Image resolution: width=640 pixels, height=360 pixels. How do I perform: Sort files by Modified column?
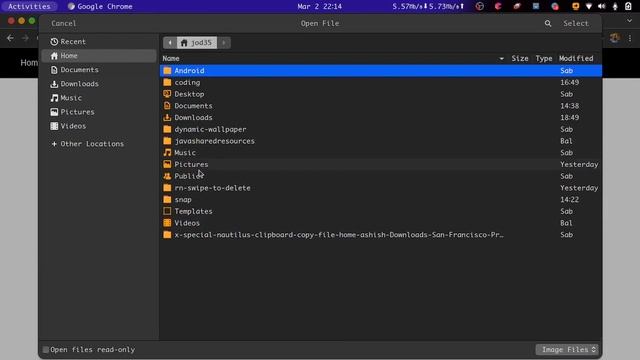576,58
